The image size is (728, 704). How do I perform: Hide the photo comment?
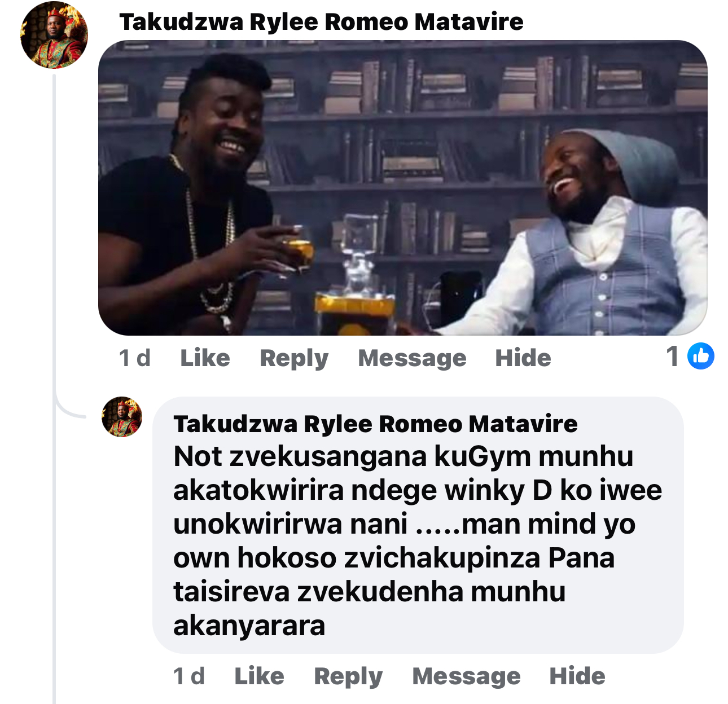(523, 358)
